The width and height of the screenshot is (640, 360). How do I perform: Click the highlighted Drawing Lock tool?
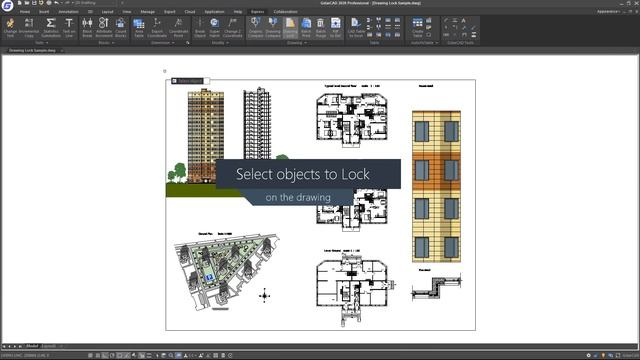tap(290, 28)
